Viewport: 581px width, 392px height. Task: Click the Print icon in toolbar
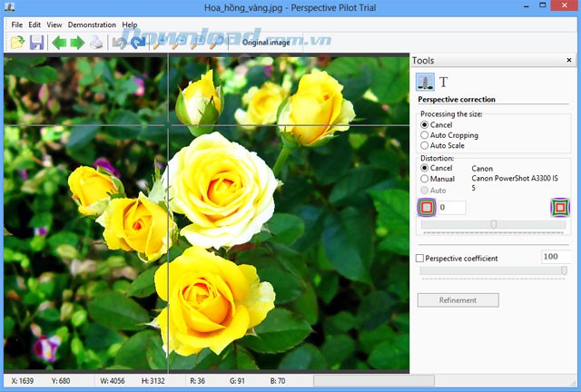[x=96, y=42]
